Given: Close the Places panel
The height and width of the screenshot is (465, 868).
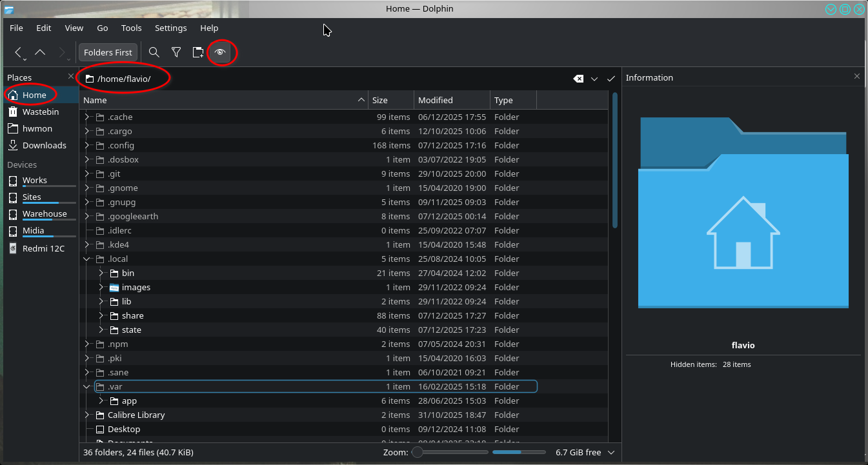Looking at the screenshot, I should [x=71, y=77].
